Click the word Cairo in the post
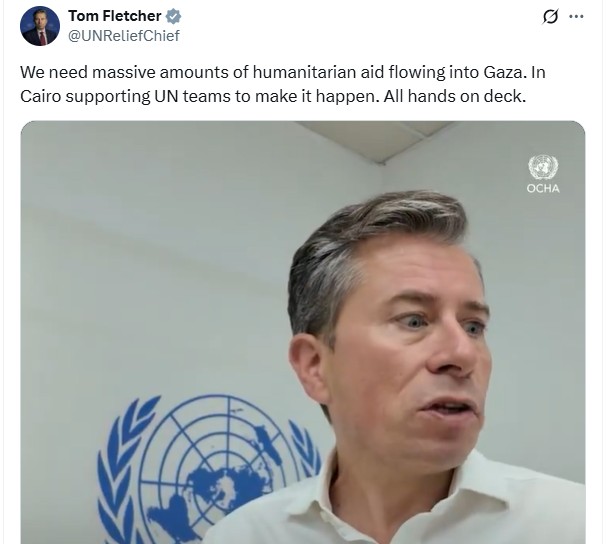 point(41,97)
